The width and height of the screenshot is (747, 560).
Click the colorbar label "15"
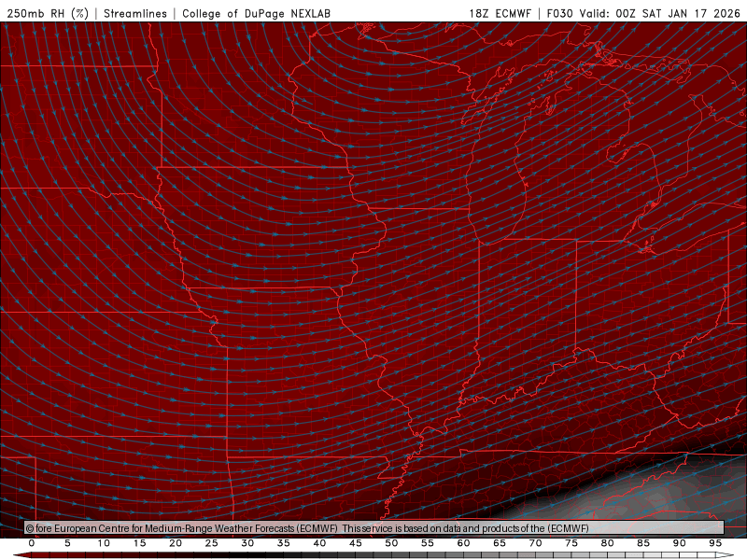[139, 543]
